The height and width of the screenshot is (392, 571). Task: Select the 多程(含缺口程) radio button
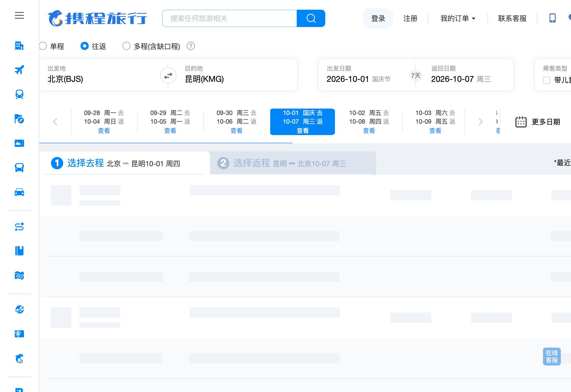126,46
